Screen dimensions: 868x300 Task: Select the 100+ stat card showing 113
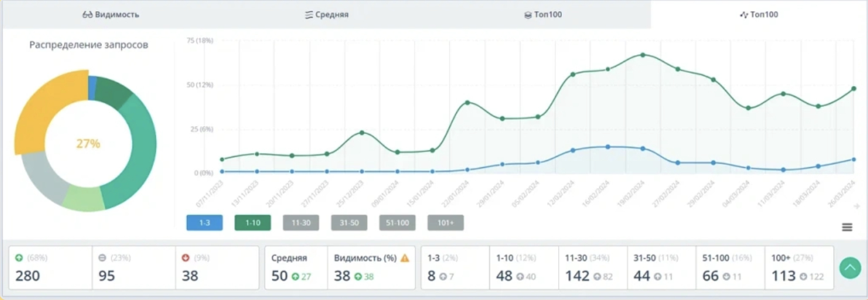[799, 267]
